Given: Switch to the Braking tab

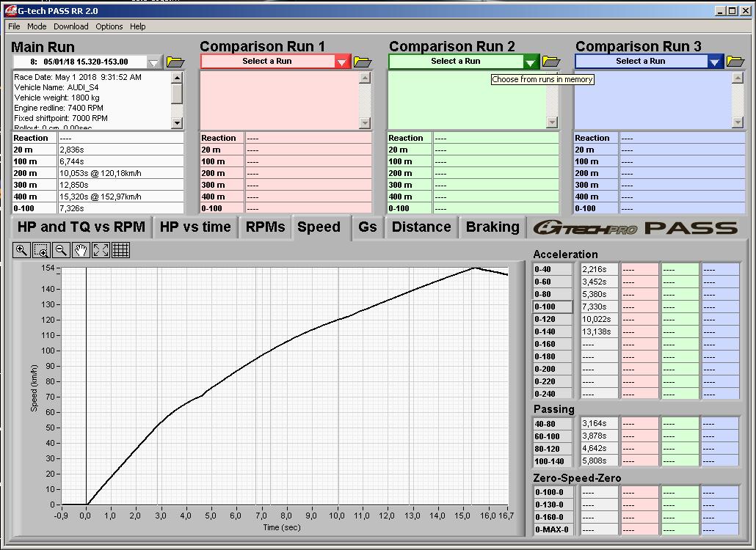Looking at the screenshot, I should [492, 227].
